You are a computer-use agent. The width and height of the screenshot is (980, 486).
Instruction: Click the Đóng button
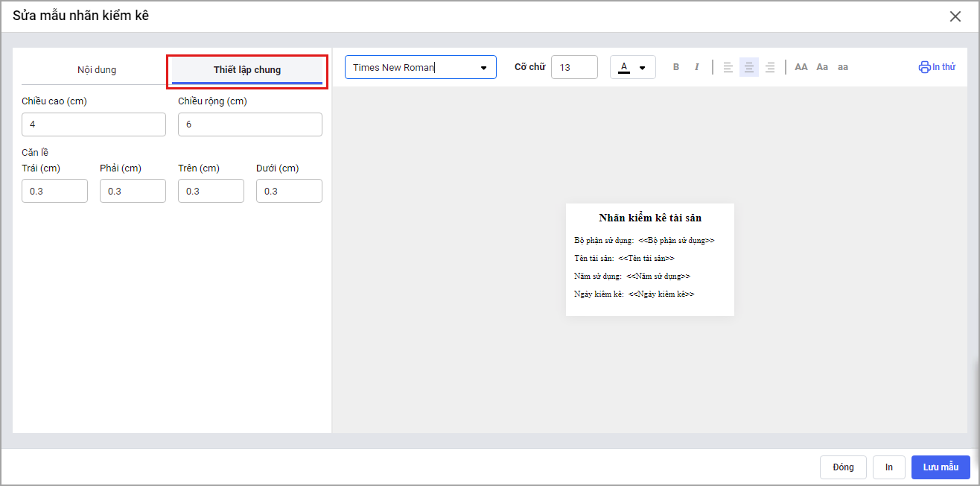(x=843, y=467)
